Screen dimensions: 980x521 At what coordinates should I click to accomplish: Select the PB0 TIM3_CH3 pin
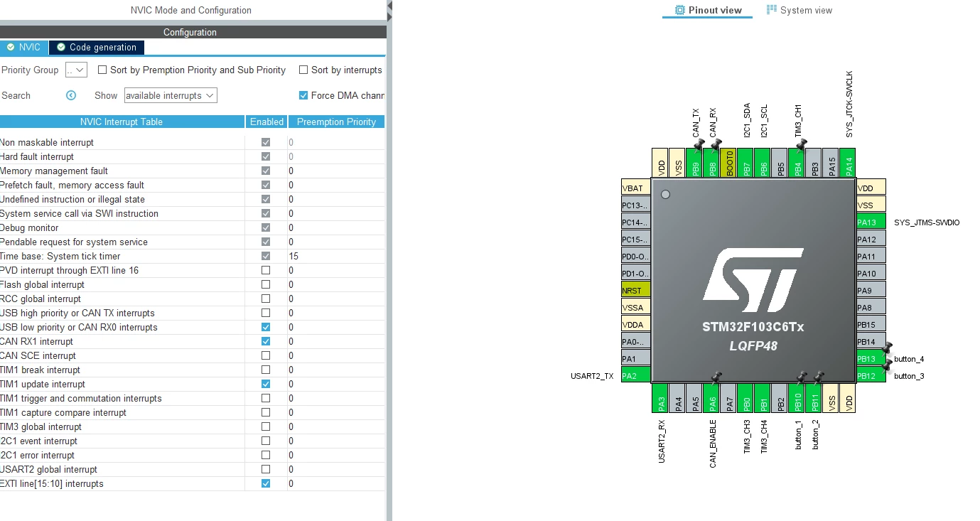click(746, 398)
